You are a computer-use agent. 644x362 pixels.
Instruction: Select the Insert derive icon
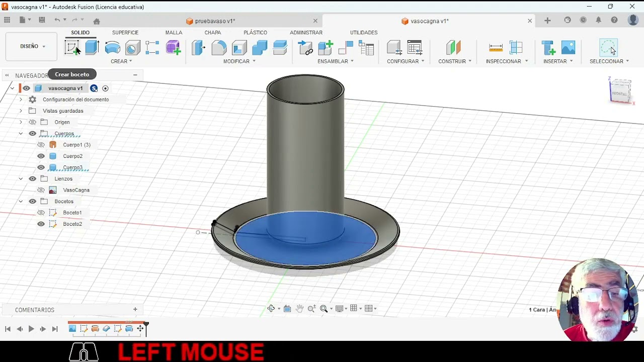[x=548, y=48]
